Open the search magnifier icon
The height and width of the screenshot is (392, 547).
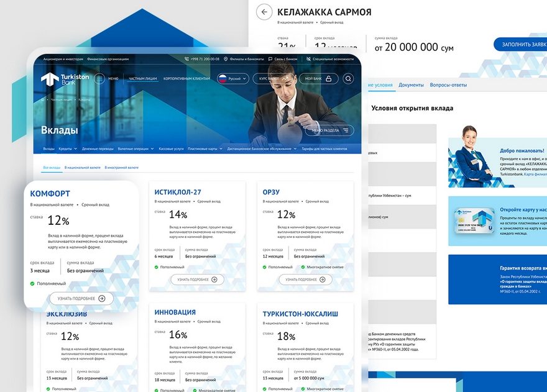pyautogui.click(x=348, y=79)
